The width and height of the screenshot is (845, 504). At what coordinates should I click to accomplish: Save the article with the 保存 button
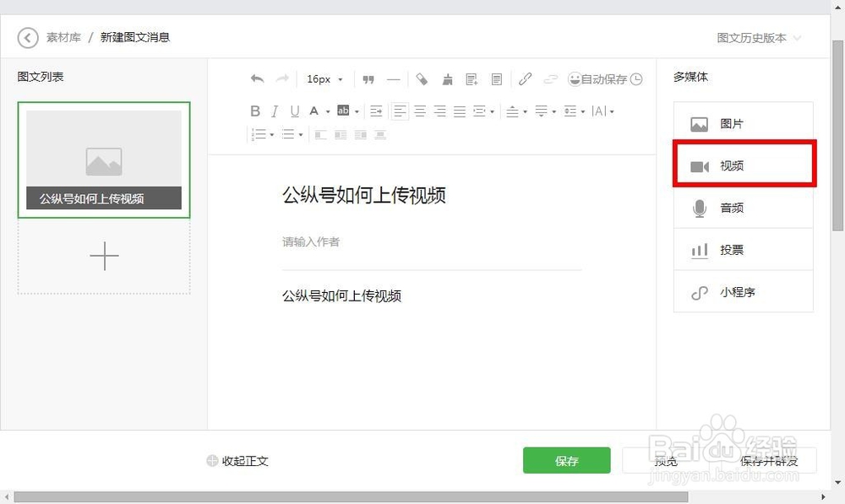pyautogui.click(x=566, y=460)
